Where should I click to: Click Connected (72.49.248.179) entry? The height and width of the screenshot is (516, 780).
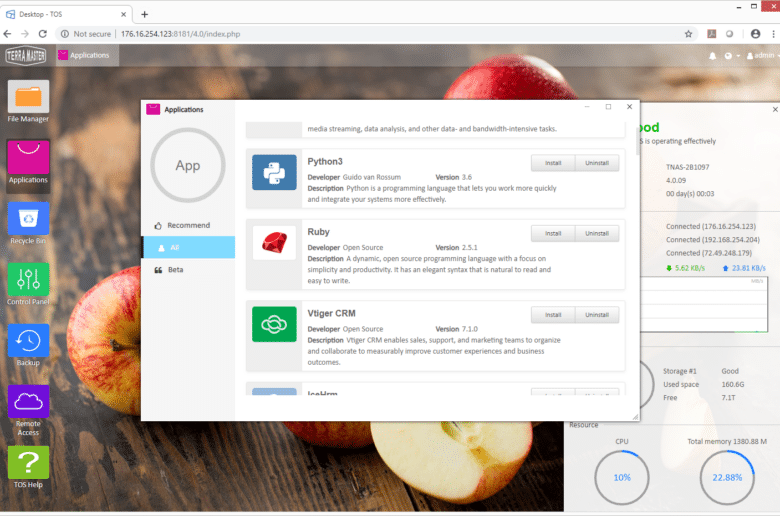click(x=709, y=253)
